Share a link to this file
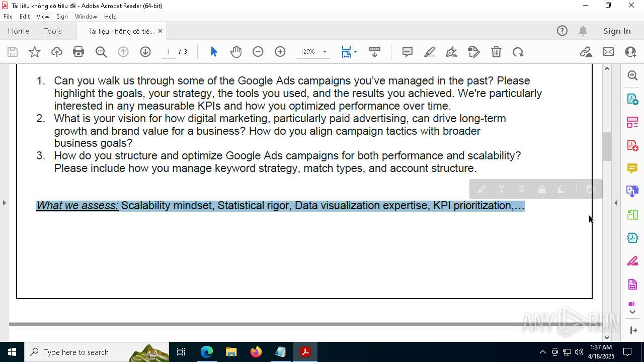This screenshot has width=644, height=362. tap(586, 52)
